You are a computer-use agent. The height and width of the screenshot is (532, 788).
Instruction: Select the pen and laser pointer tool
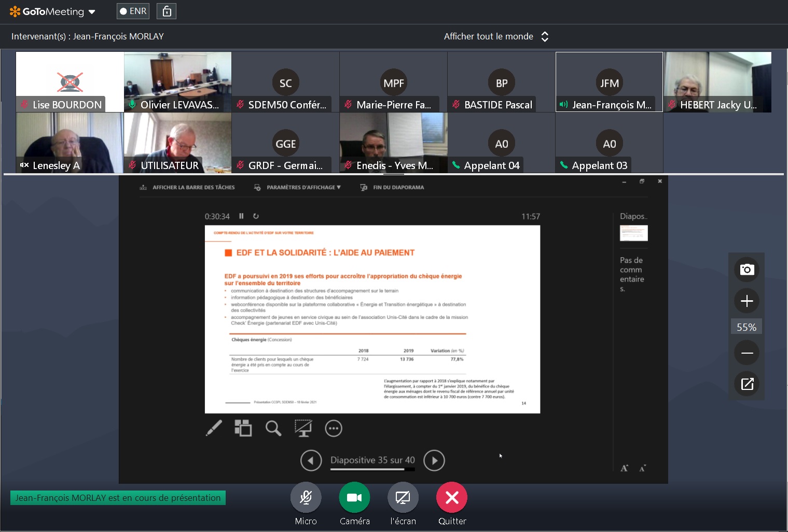click(x=214, y=428)
